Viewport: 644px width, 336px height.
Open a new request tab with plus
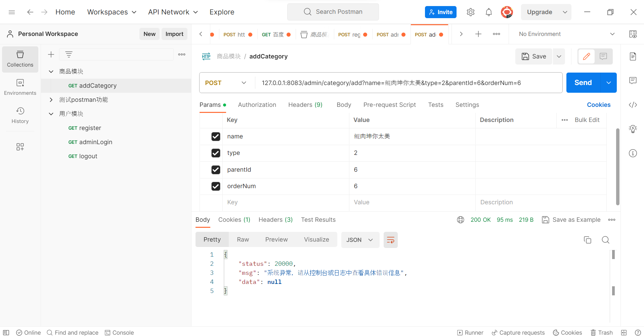pyautogui.click(x=478, y=34)
